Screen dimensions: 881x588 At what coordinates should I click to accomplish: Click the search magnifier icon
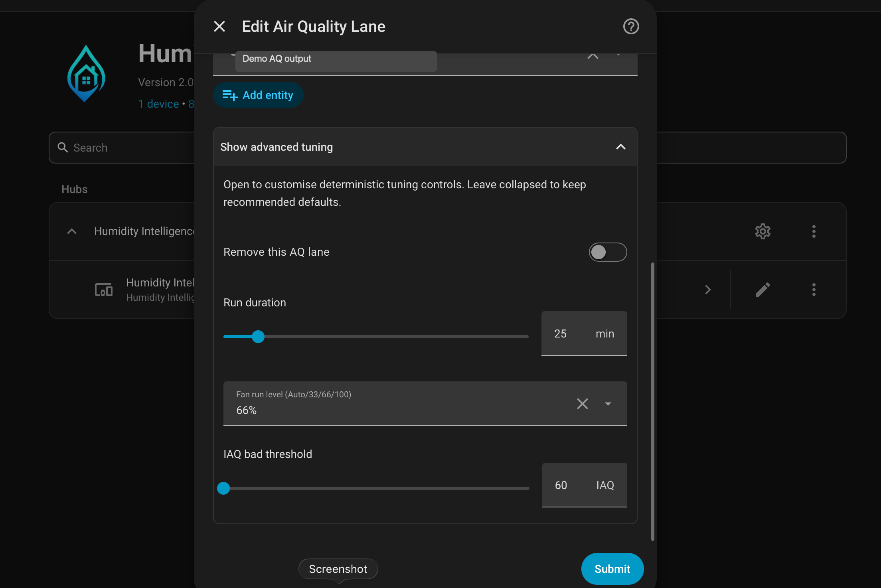(x=63, y=148)
